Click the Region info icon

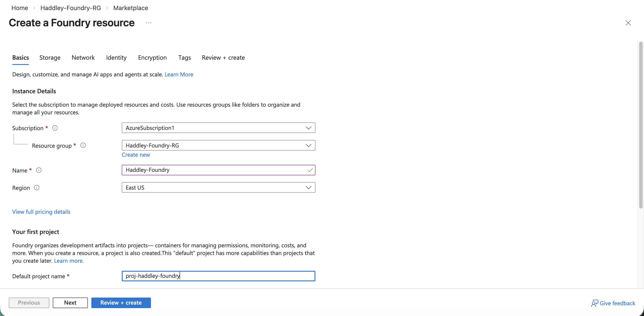click(x=37, y=188)
